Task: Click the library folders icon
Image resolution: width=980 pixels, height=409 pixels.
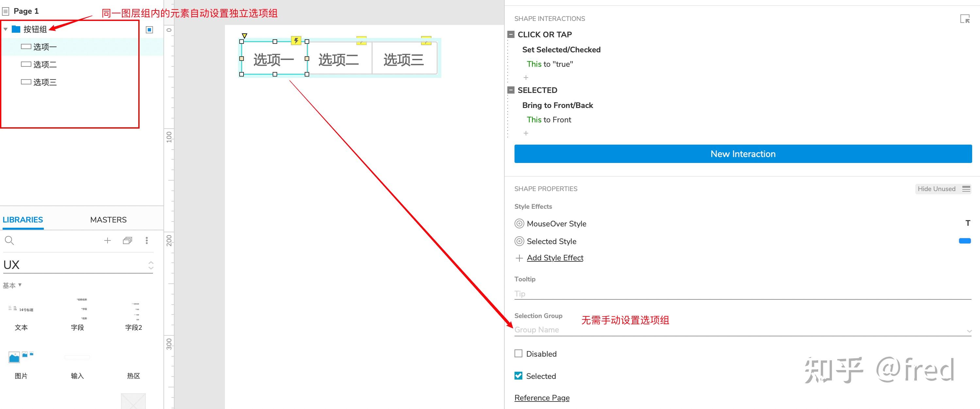Action: [127, 240]
